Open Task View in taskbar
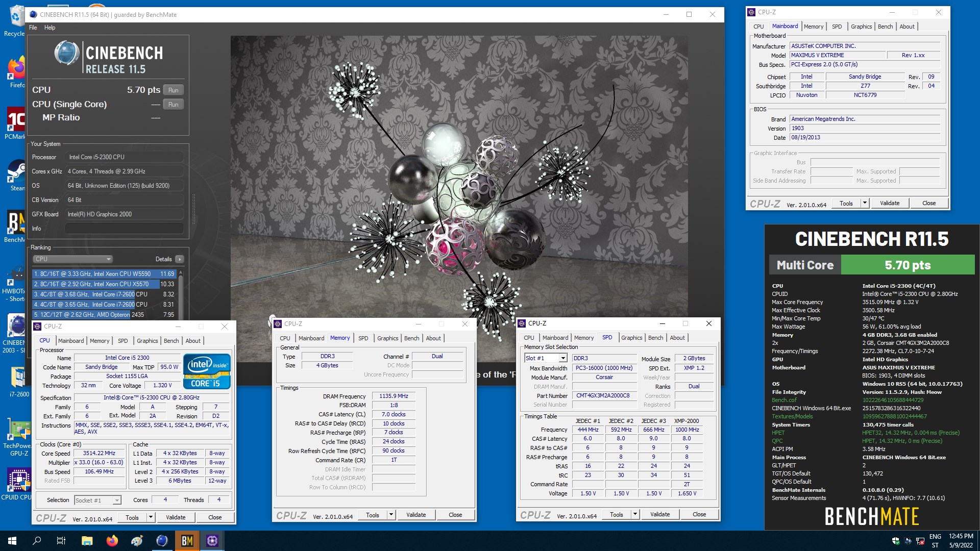 pyautogui.click(x=61, y=541)
